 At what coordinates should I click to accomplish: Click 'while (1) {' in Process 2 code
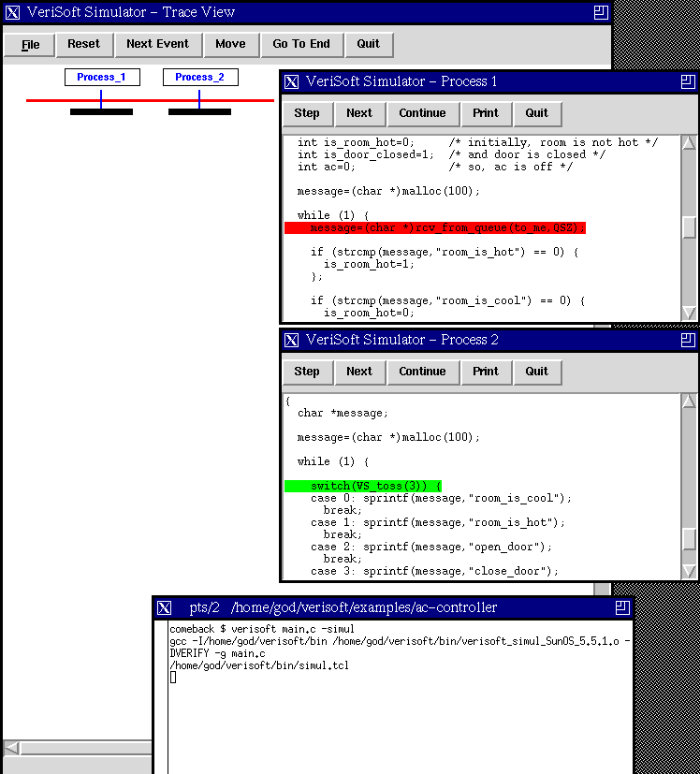(x=333, y=462)
